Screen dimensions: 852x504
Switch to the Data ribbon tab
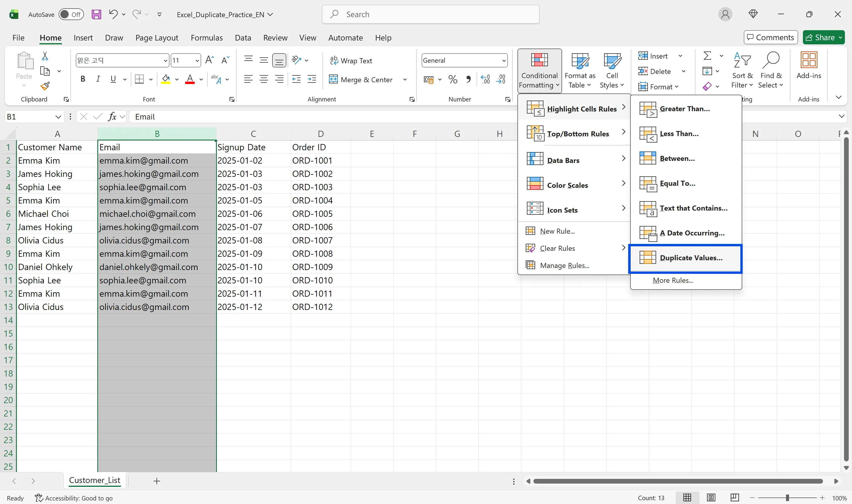tap(243, 38)
